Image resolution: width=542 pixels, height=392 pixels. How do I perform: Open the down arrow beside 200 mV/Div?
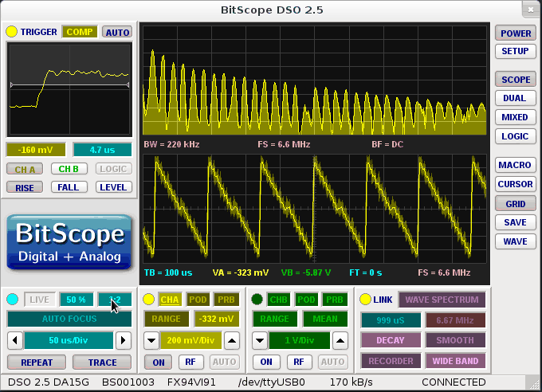coord(150,340)
